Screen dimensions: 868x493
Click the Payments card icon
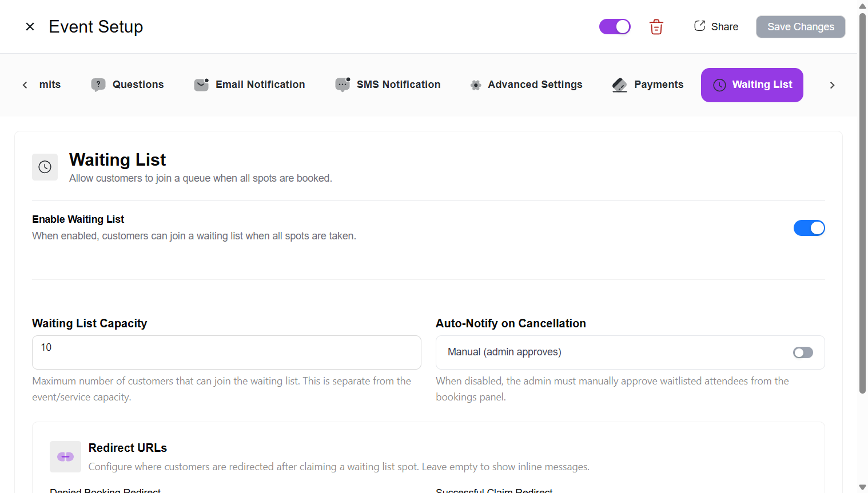[x=619, y=85]
